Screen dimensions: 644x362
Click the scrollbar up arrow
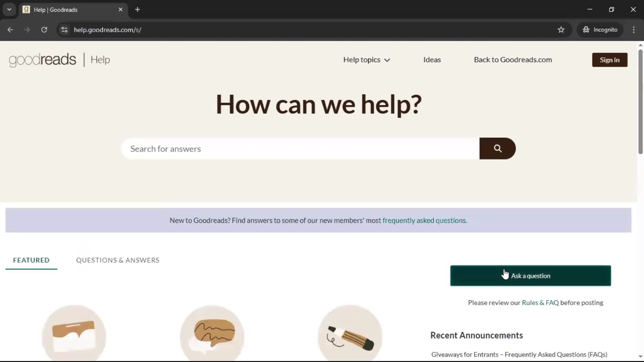[640, 45]
